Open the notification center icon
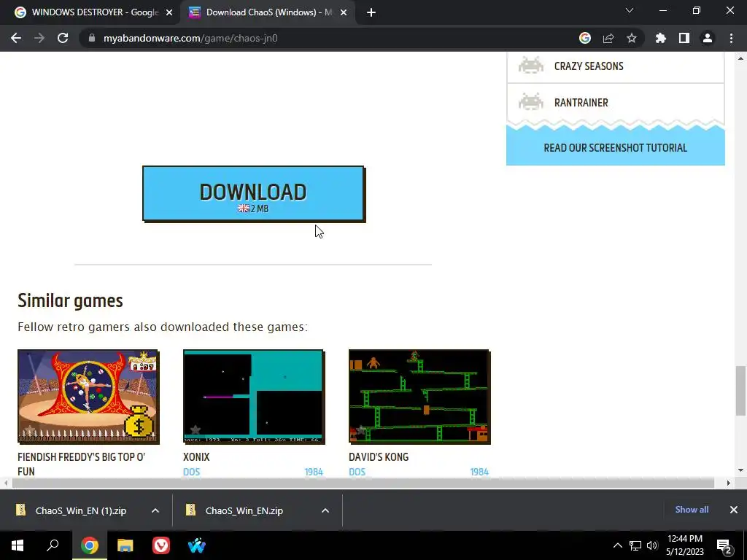 click(x=724, y=546)
